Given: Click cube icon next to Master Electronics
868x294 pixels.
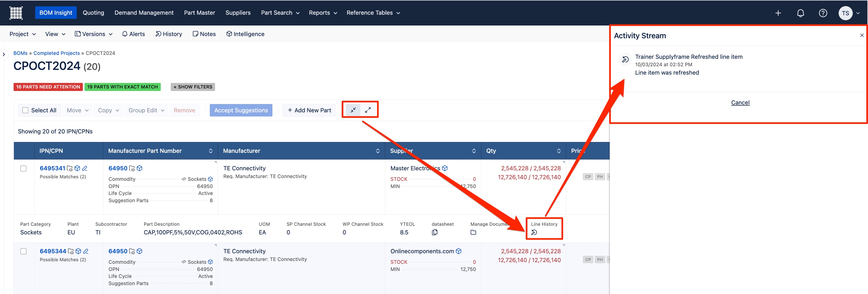Looking at the screenshot, I should [445, 168].
